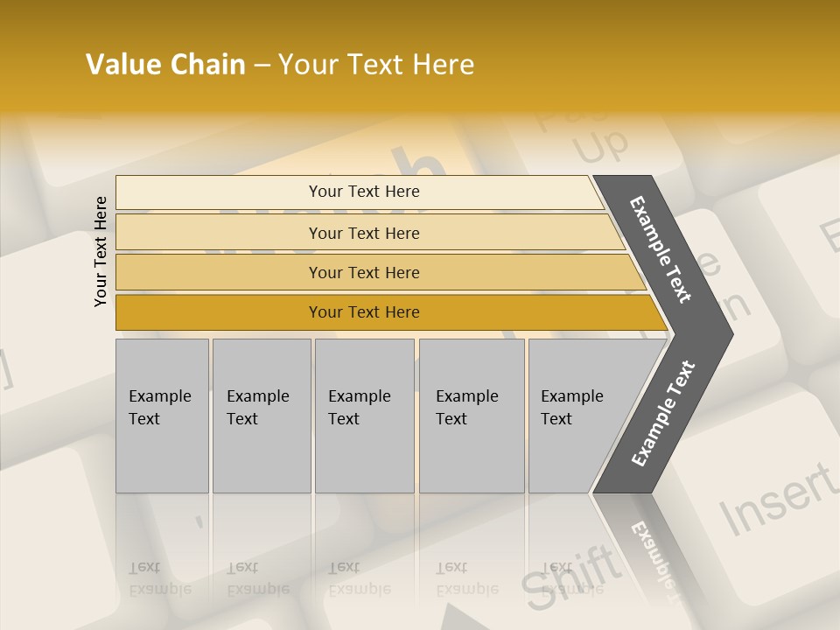The width and height of the screenshot is (840, 630).
Task: Select the upper dark arrow "Example Text" segment
Action: click(x=661, y=248)
